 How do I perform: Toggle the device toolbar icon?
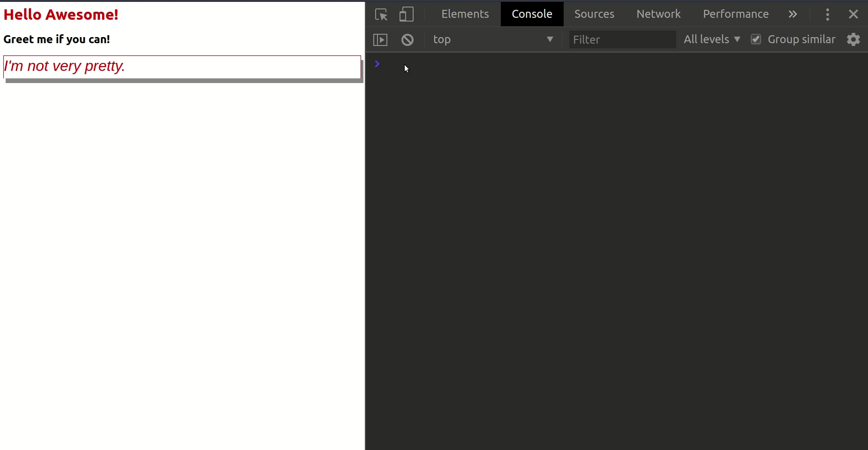pos(407,14)
